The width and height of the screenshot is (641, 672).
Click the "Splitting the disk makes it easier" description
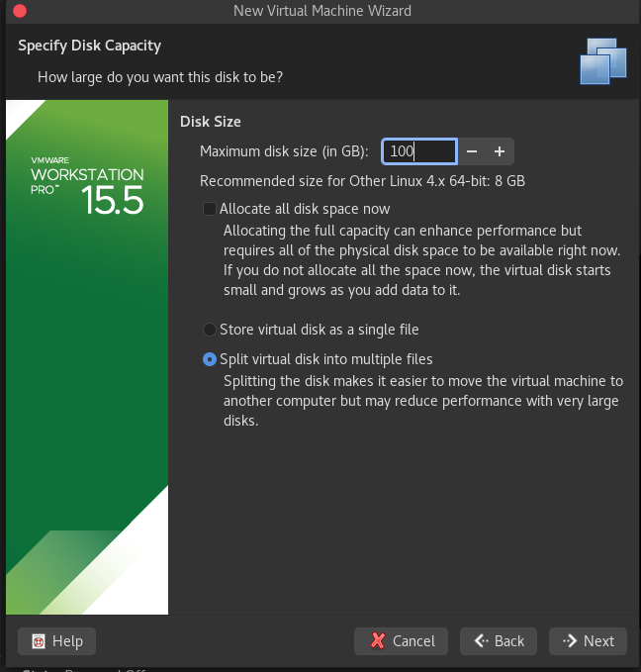[x=423, y=401]
